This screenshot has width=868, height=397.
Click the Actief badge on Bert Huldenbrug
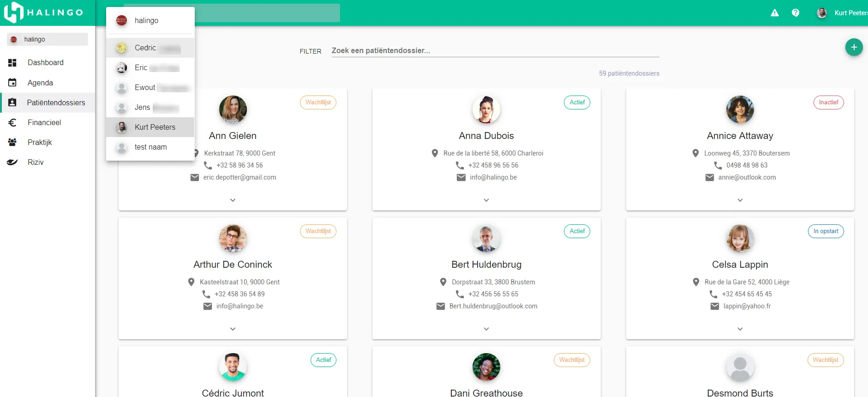tap(577, 231)
